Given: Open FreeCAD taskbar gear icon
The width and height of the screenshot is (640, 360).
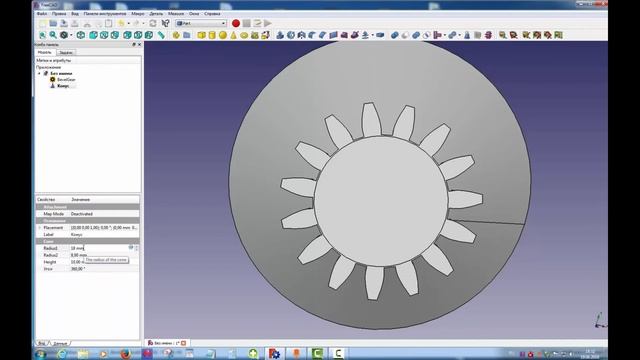Looking at the screenshot, I should (274, 353).
